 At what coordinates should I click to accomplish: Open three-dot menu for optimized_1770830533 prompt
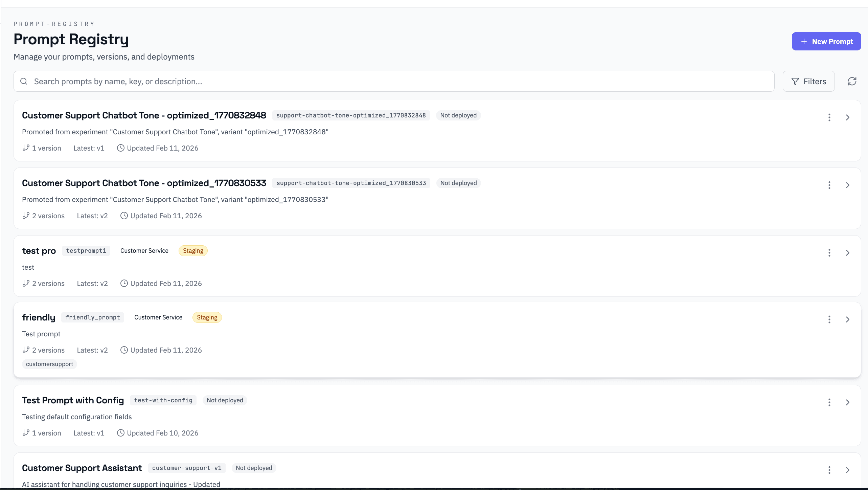(x=829, y=185)
